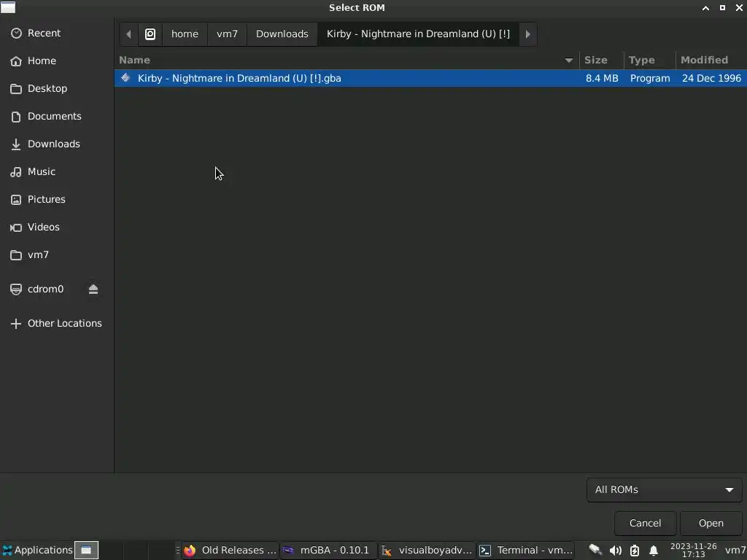
Task: Switch to the Terminal taskbar window
Action: pos(525,551)
